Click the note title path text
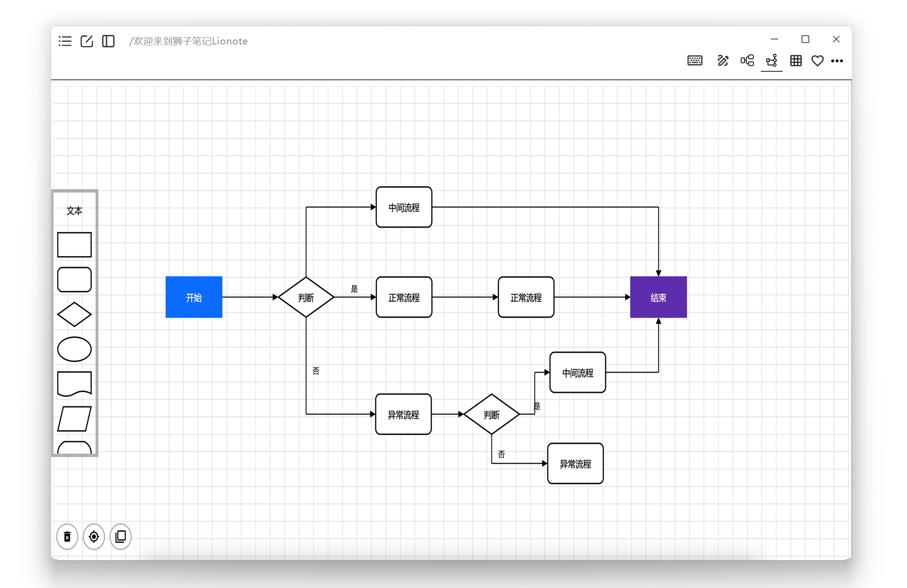Viewport: 907px width, 588px height. tap(188, 41)
